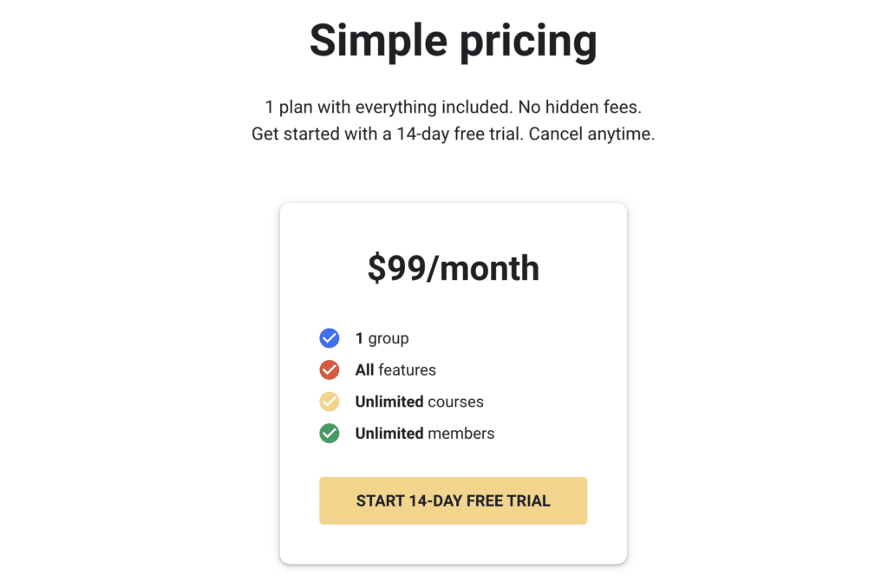The width and height of the screenshot is (888, 588).
Task: Select the 'Unlimited courses' text
Action: click(419, 402)
